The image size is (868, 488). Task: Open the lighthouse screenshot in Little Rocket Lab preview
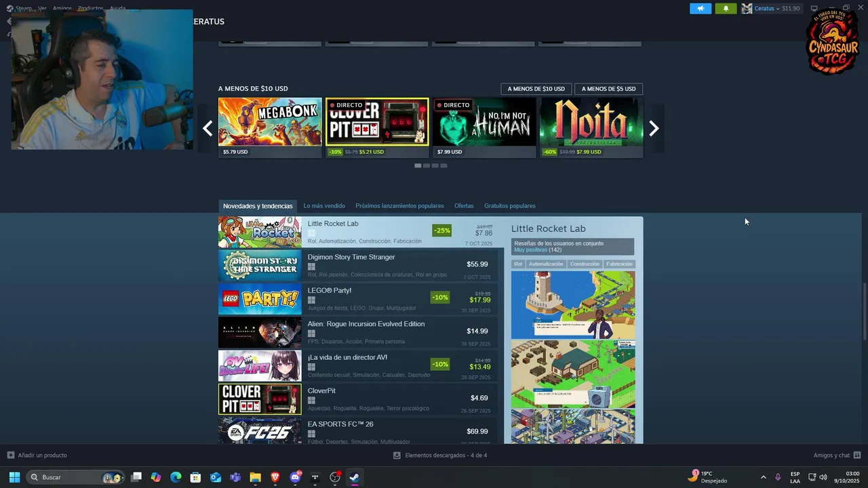point(573,305)
